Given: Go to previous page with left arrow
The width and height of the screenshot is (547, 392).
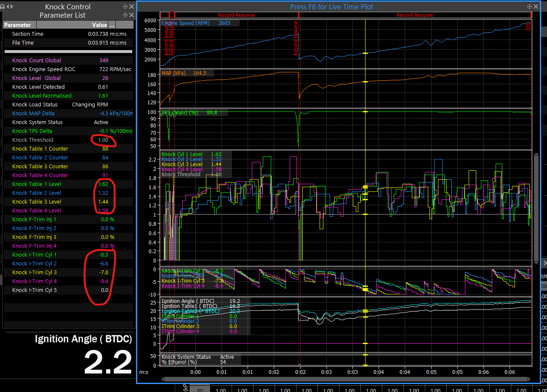Looking at the screenshot, I should pos(7,7).
